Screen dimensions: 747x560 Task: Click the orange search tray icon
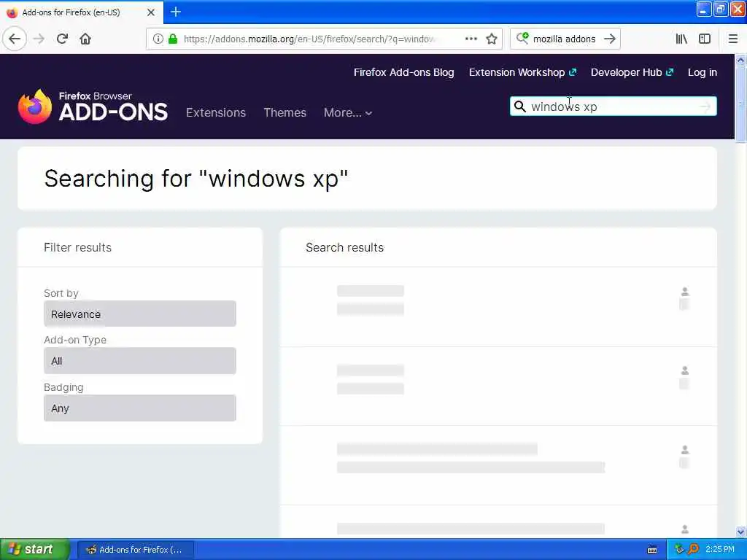(x=693, y=550)
